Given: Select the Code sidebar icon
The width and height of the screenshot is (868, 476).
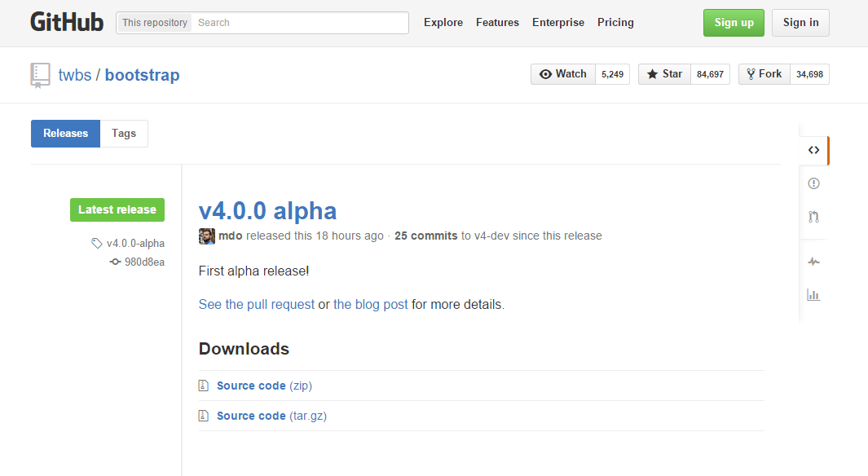Looking at the screenshot, I should (813, 150).
